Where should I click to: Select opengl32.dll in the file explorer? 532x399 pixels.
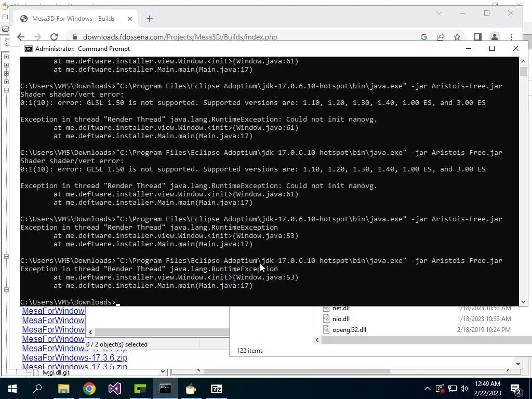click(349, 330)
